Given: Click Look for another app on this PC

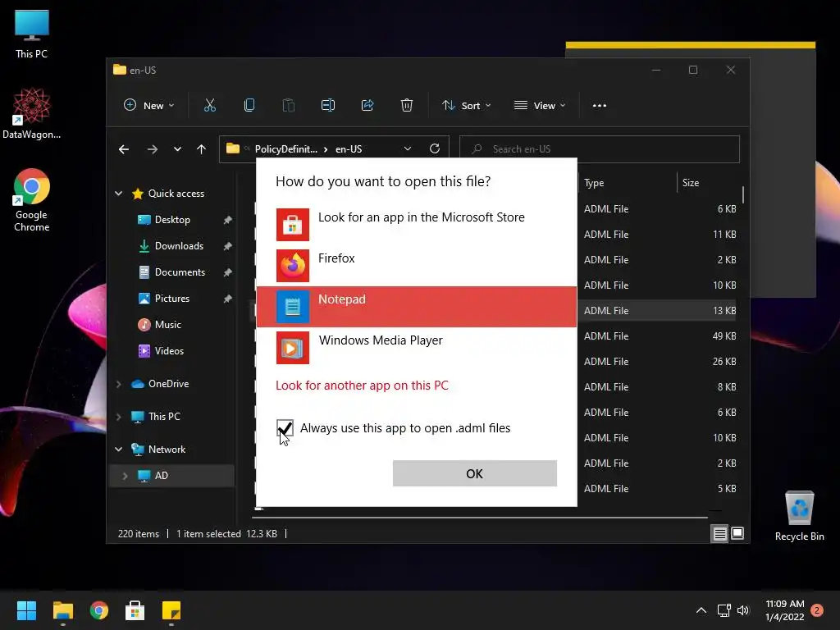Looking at the screenshot, I should [x=362, y=386].
